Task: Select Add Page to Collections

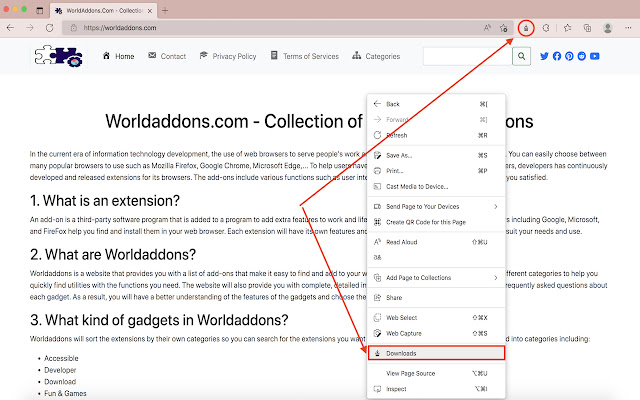Action: 436,278
